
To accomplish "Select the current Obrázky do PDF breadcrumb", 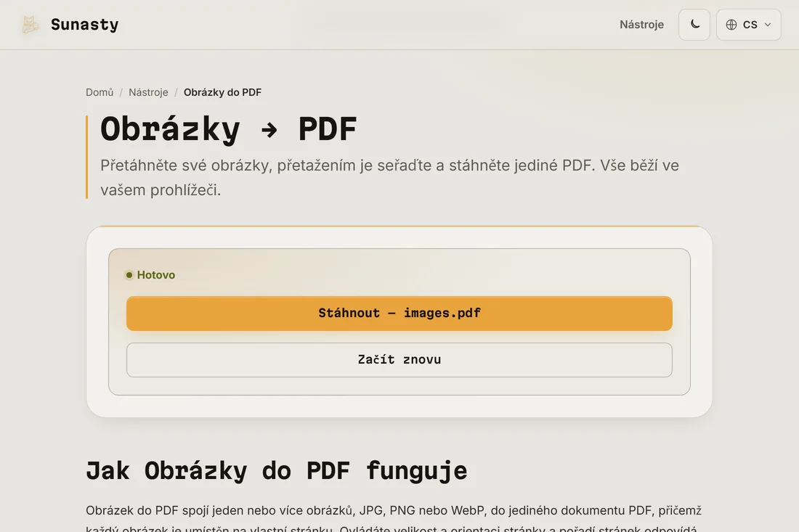I will pyautogui.click(x=223, y=92).
